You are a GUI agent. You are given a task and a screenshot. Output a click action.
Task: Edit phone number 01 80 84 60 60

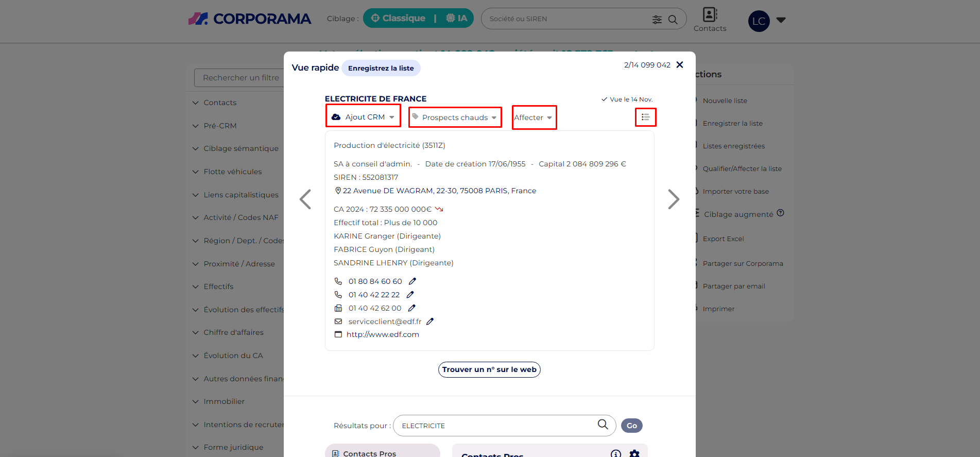412,281
